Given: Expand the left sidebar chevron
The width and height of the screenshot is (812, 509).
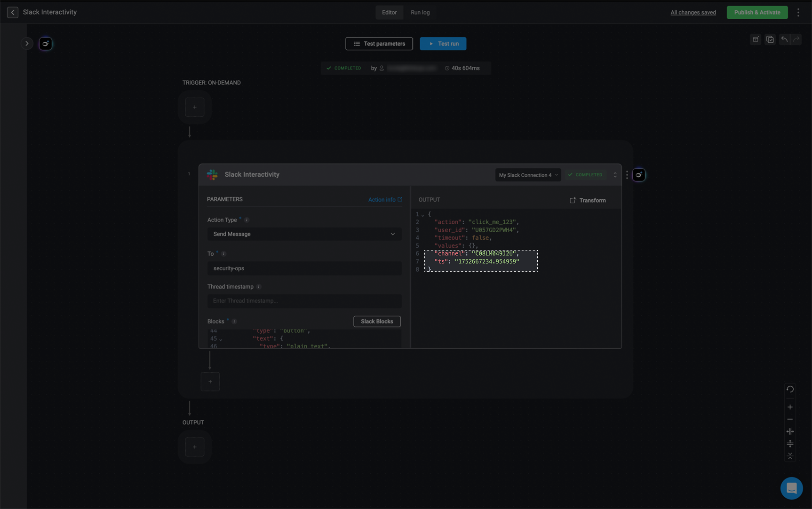Looking at the screenshot, I should (27, 44).
